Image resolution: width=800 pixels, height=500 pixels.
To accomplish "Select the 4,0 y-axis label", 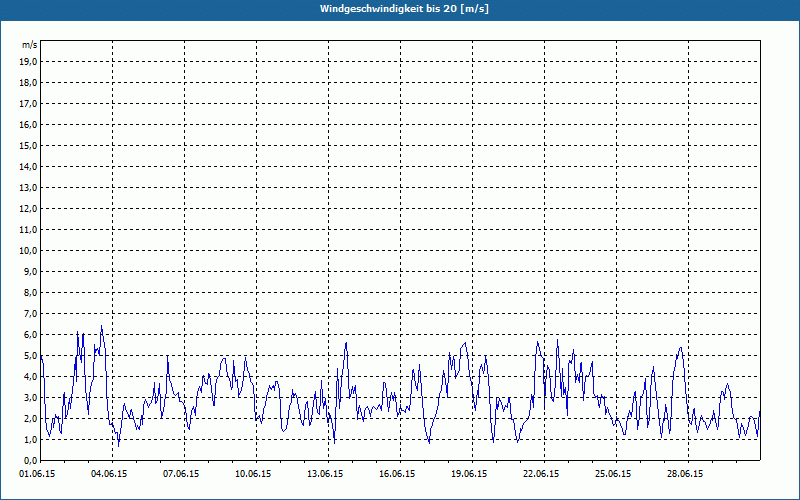I will pyautogui.click(x=30, y=377).
